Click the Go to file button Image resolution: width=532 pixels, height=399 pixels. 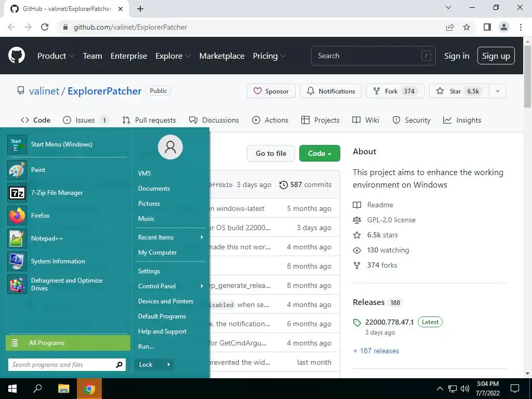point(271,153)
